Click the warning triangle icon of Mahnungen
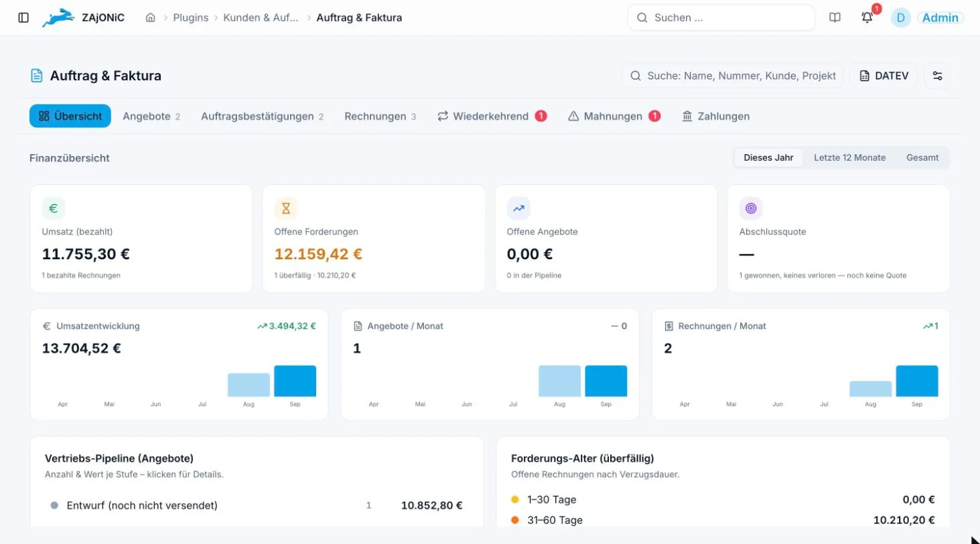980x544 pixels. (573, 116)
